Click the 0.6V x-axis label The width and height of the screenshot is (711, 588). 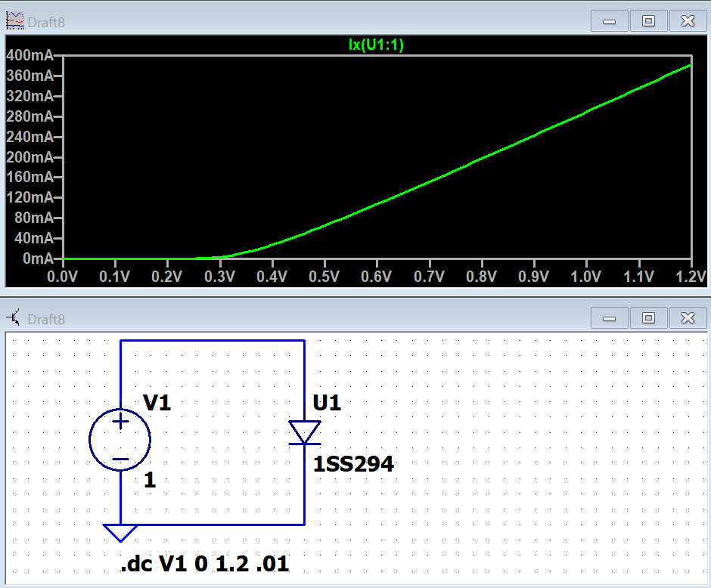pos(377,277)
